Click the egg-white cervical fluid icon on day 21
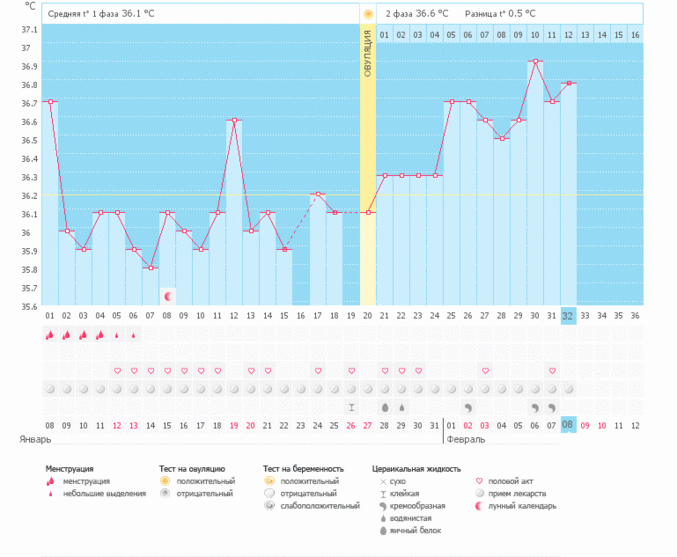This screenshot has height=557, width=677. click(x=385, y=408)
